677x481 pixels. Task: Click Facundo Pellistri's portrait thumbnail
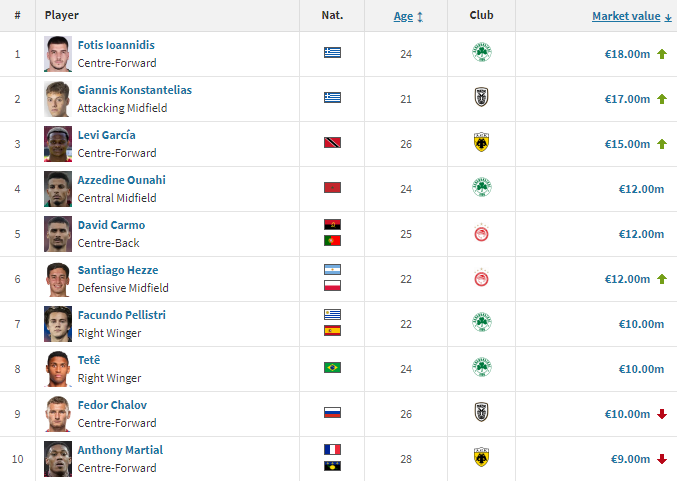58,323
